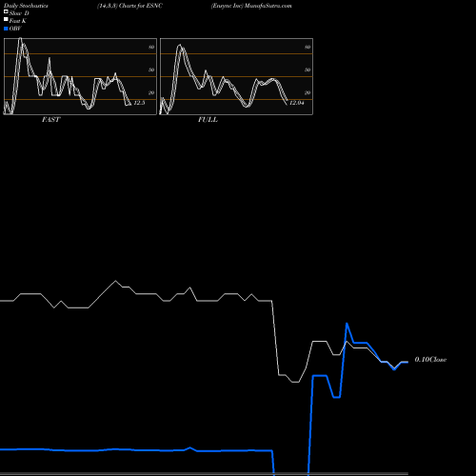Click the FULL stochastic chart thumbnail
This screenshot has width=476, height=476.
point(236,76)
